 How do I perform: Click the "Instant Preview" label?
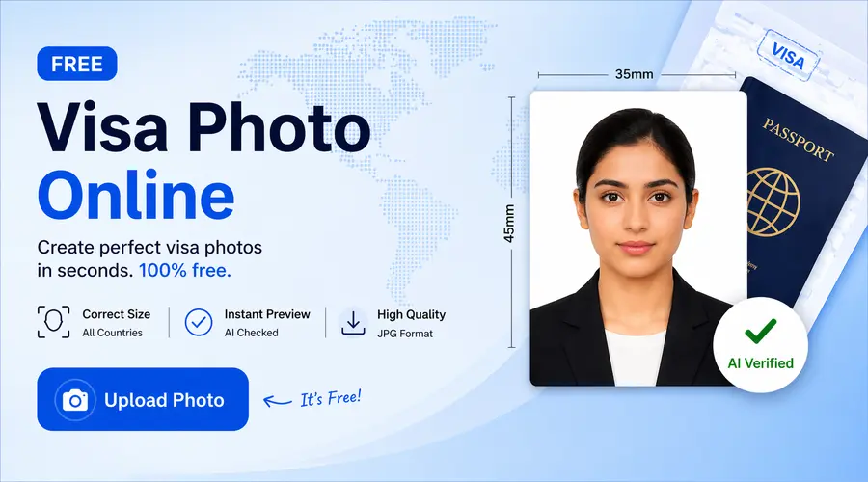267,314
